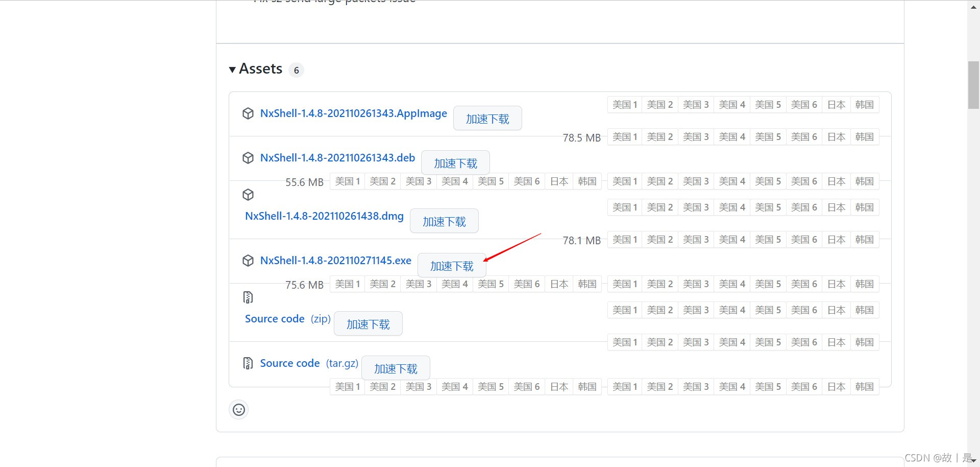Select 美国 3 mirror in the 78.5 MB row
The width and height of the screenshot is (980, 467).
pyautogui.click(x=696, y=137)
